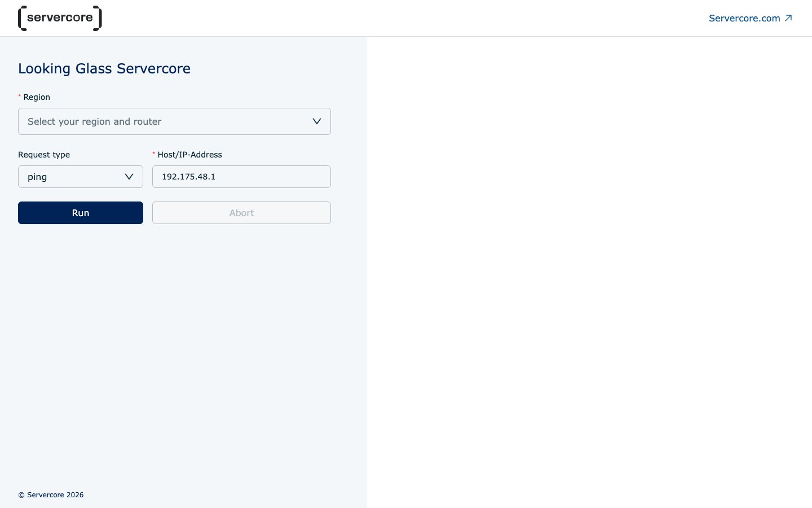The height and width of the screenshot is (508, 812).
Task: Open the Region and router dropdown
Action: 174,121
